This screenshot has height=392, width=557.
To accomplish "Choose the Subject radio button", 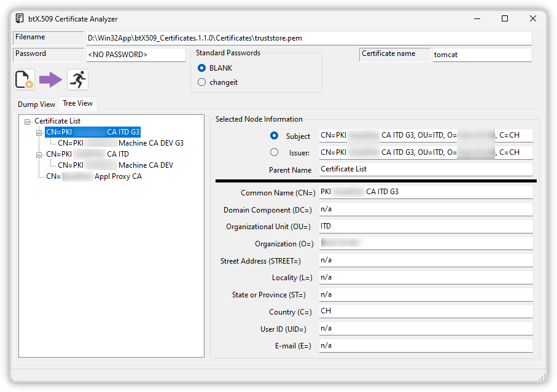I will pyautogui.click(x=274, y=136).
